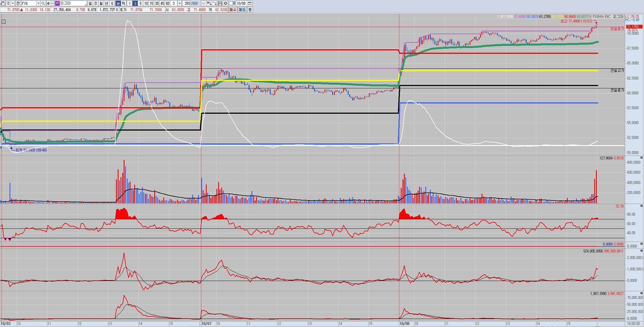Switch to 30-minute interval
The width and height of the screenshot is (644, 327).
click(x=157, y=3)
